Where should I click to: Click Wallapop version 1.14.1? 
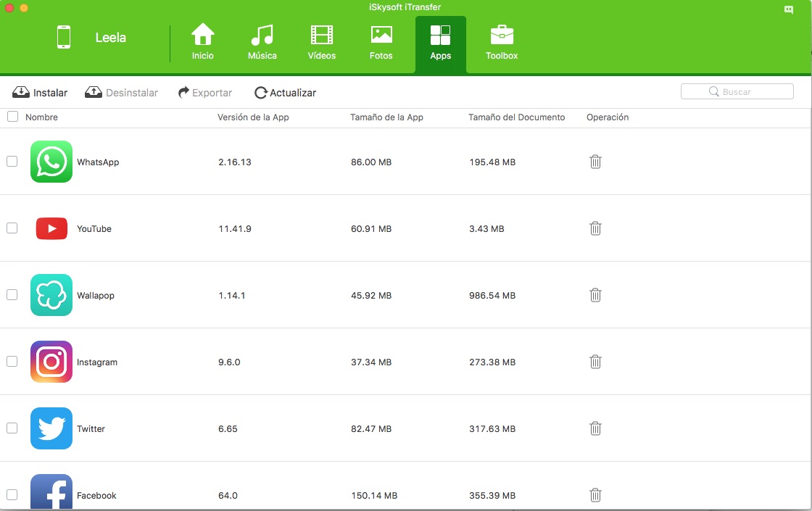click(x=231, y=296)
